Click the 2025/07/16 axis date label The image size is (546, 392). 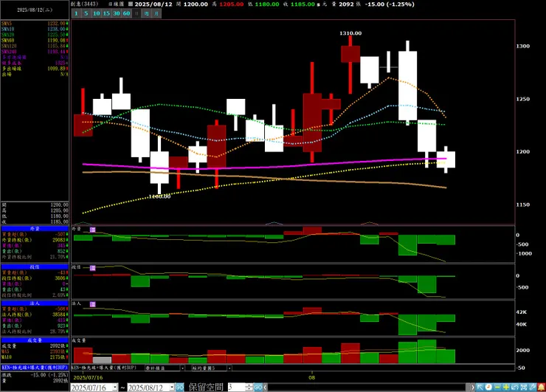(88, 377)
